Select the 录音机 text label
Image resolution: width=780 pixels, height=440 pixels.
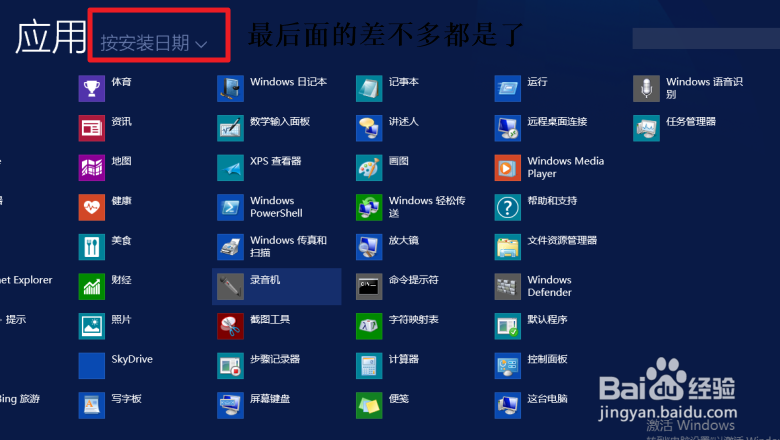point(265,280)
